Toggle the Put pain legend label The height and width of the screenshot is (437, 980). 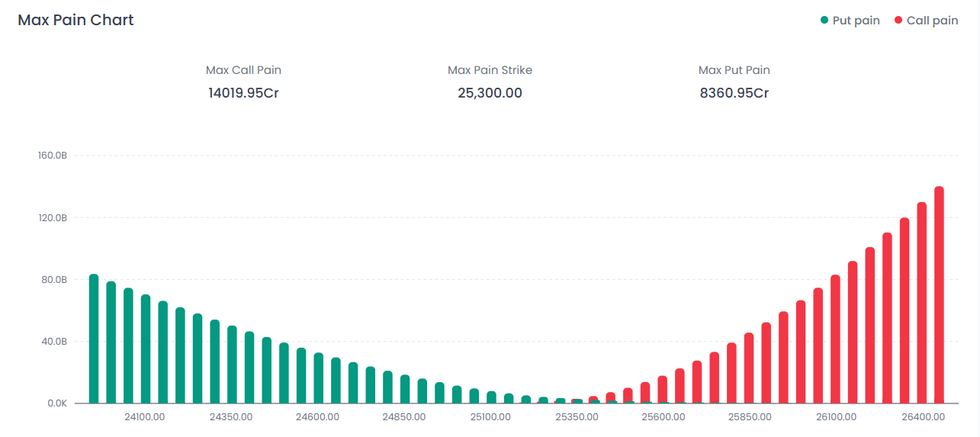coord(856,21)
